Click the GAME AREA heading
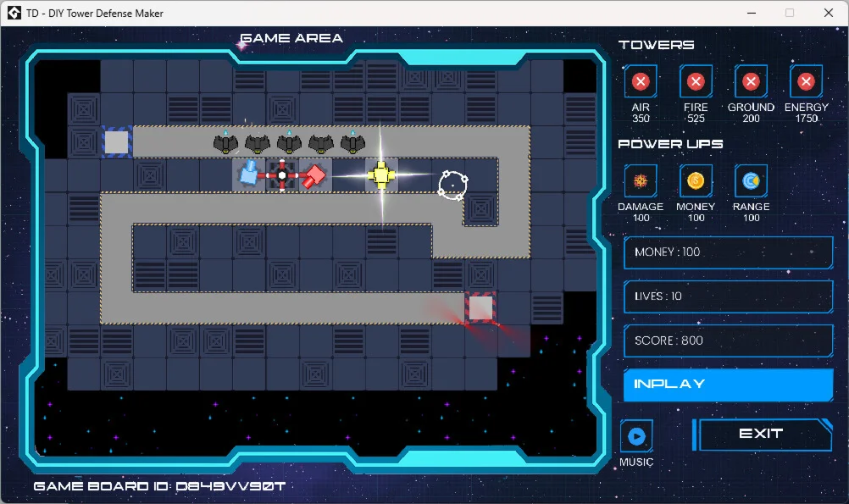Image resolution: width=849 pixels, height=504 pixels. point(291,38)
